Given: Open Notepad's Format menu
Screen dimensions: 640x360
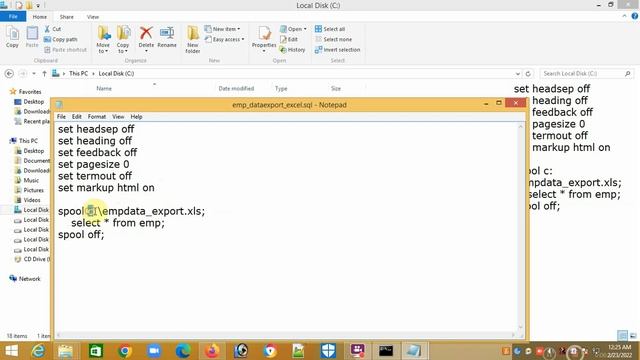Looking at the screenshot, I should tap(97, 116).
